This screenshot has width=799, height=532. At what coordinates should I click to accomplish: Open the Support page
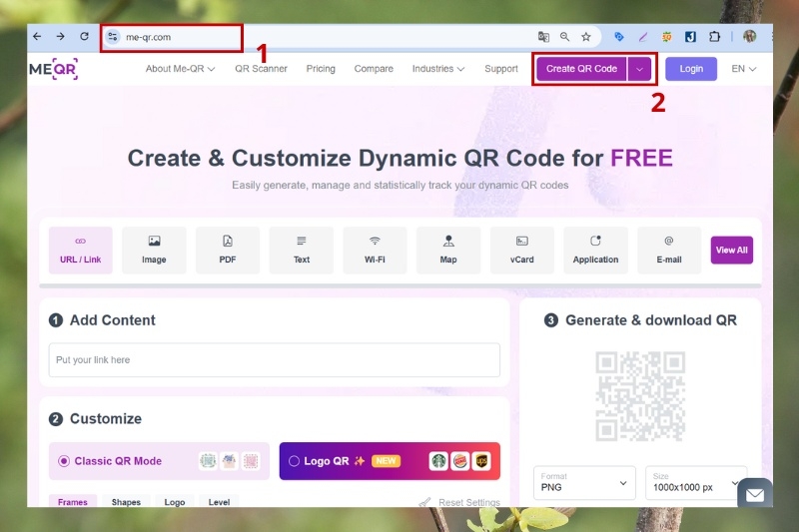pyautogui.click(x=501, y=69)
